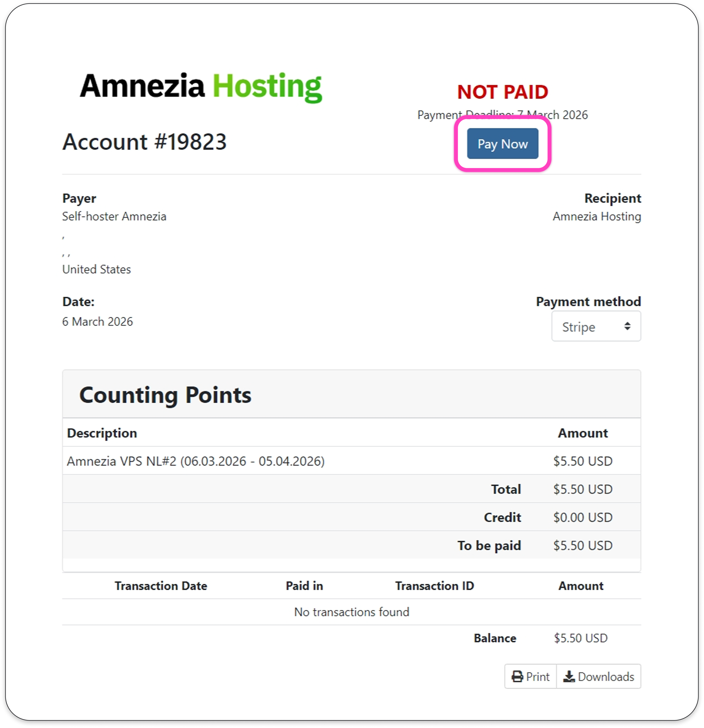Click the NOT PAID status label

(502, 92)
